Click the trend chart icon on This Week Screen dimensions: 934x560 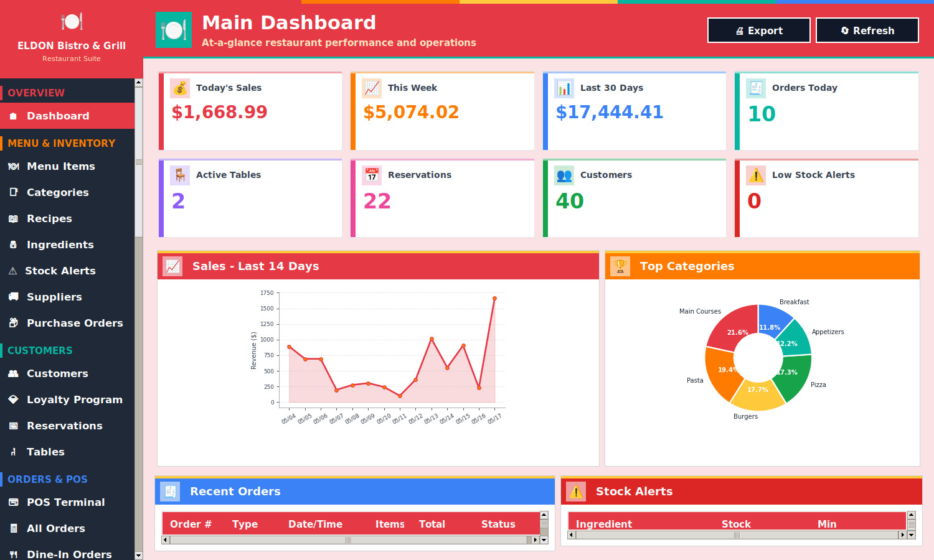point(372,88)
